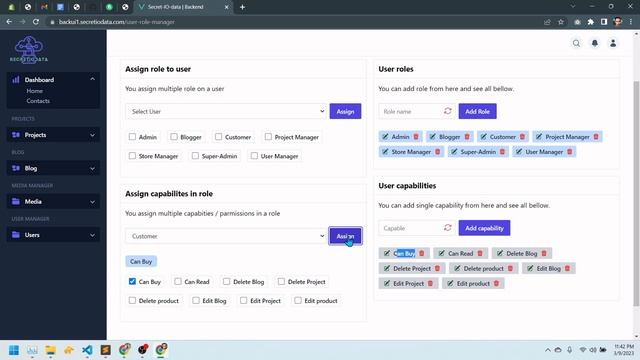
Task: Expand the Users sidebar menu
Action: 53,235
